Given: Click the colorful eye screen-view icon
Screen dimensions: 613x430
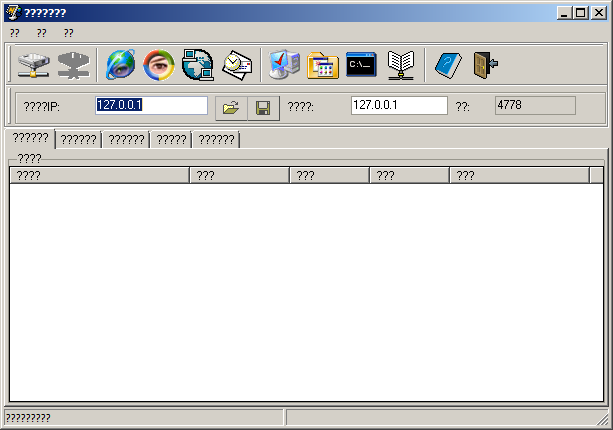Looking at the screenshot, I should [x=158, y=65].
